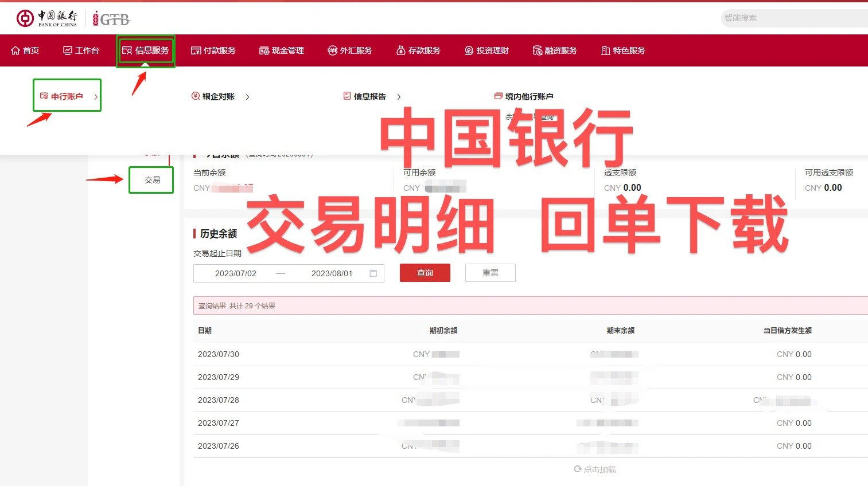Click the 外汇服务 nav icon
Viewport: 868px width, 486px height.
coord(332,50)
